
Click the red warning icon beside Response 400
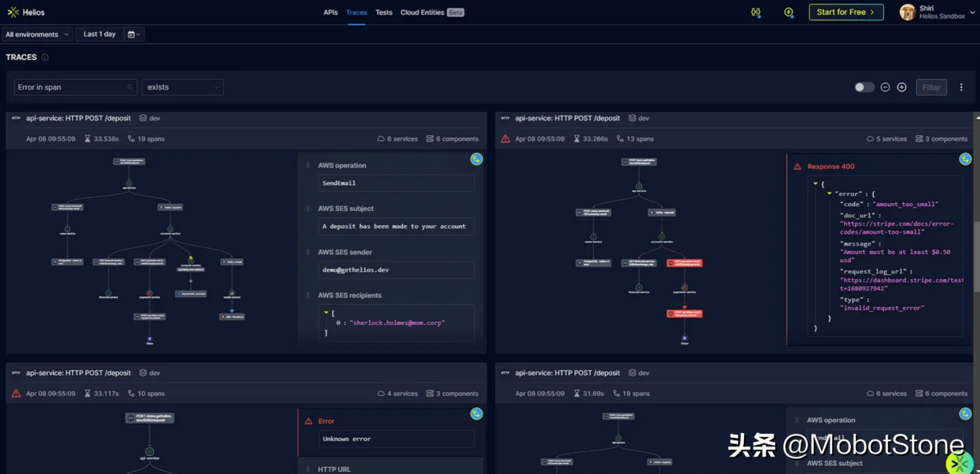797,166
